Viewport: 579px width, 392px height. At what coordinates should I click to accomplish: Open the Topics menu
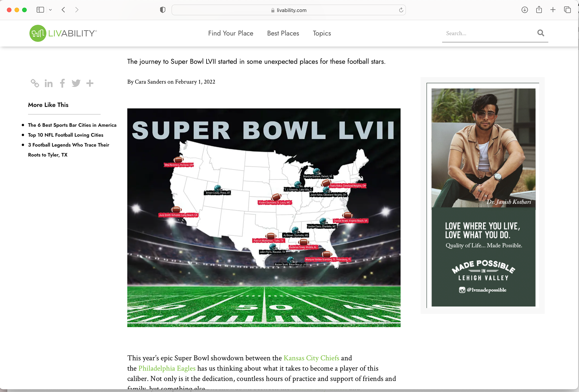[x=322, y=33]
